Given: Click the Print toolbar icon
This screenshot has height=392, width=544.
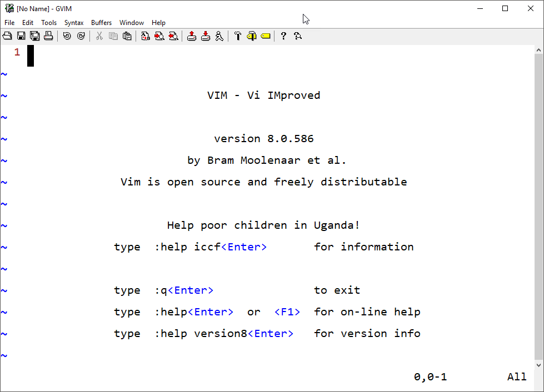Looking at the screenshot, I should pyautogui.click(x=48, y=36).
